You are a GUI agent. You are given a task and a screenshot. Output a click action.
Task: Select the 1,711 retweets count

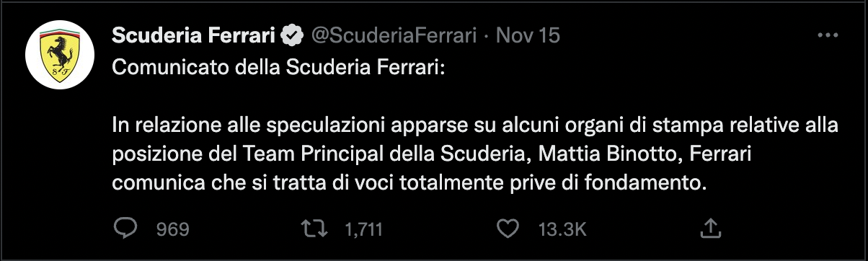(x=364, y=229)
